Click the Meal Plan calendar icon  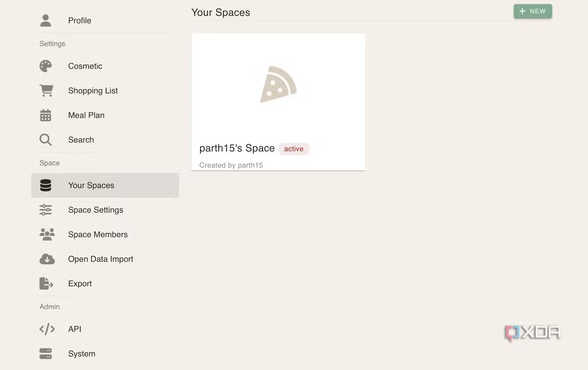46,115
